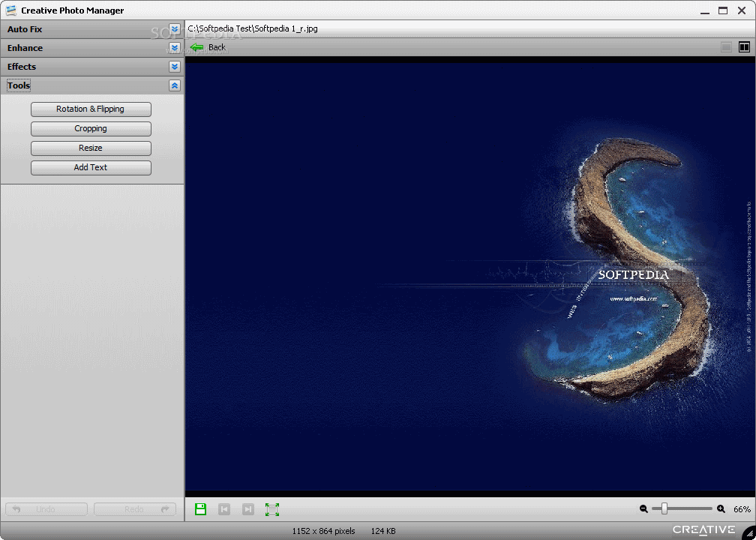Go to the next photo

click(247, 509)
